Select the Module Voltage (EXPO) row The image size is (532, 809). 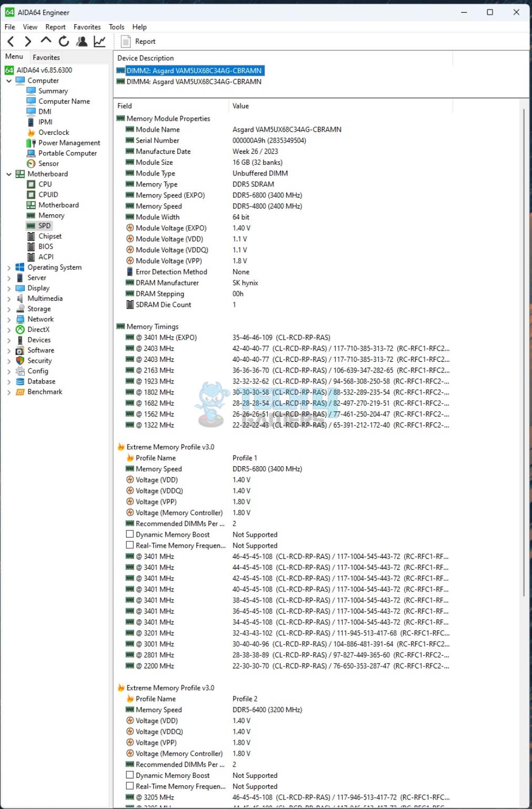(x=282, y=228)
